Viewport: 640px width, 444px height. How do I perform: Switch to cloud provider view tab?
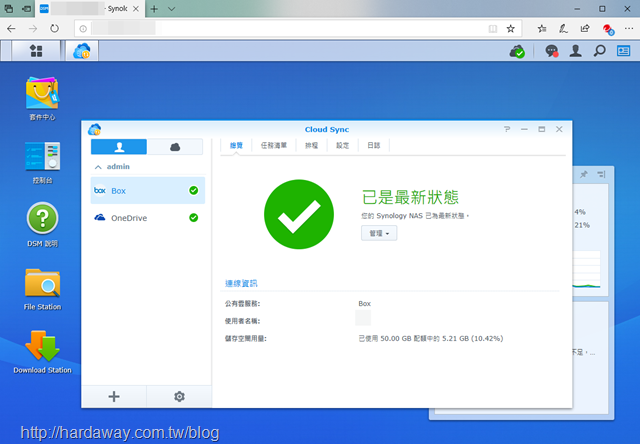pos(175,147)
